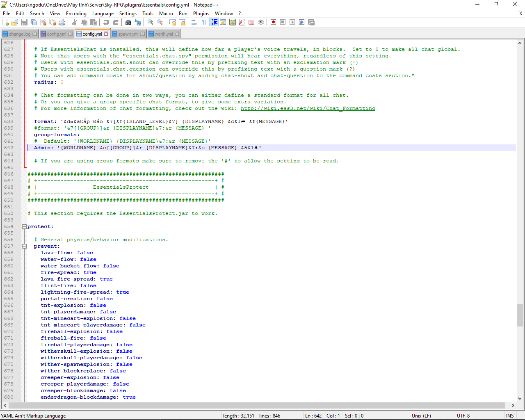
Task: Click the vertical scrollbar thumb
Action: pos(520,315)
